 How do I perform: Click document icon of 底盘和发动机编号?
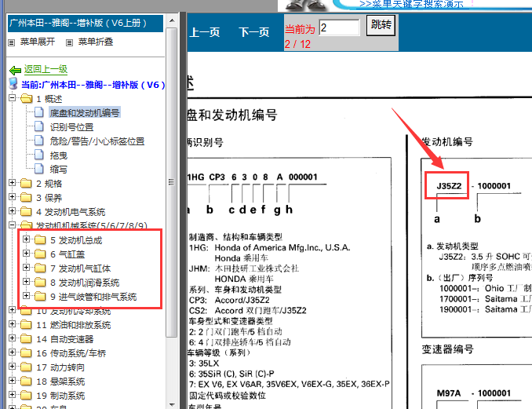[39, 112]
